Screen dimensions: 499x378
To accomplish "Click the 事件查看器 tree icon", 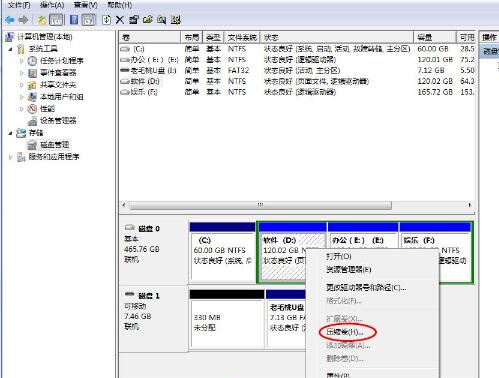I will [x=32, y=73].
